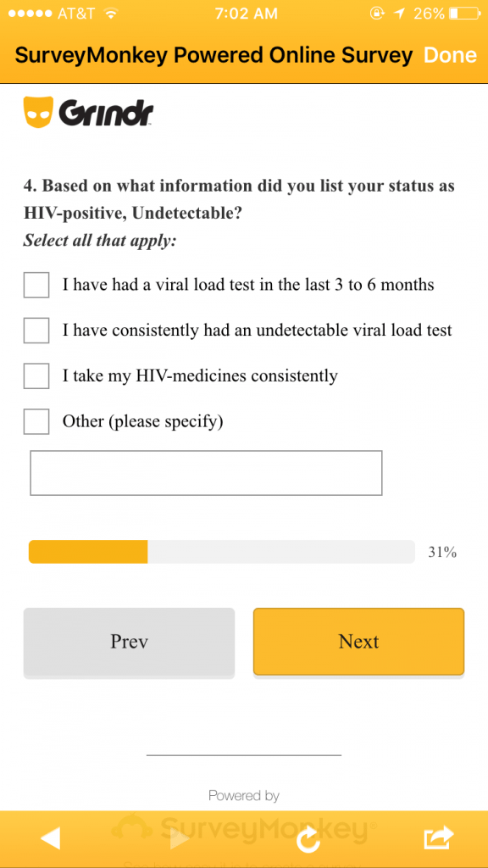Check I take my HIV-medicines consistently
The image size is (488, 868).
point(36,376)
